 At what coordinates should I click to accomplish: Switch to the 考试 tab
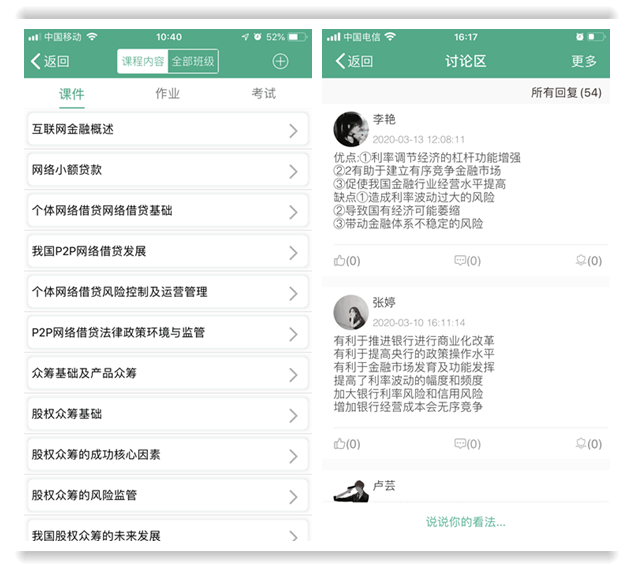coord(263,94)
